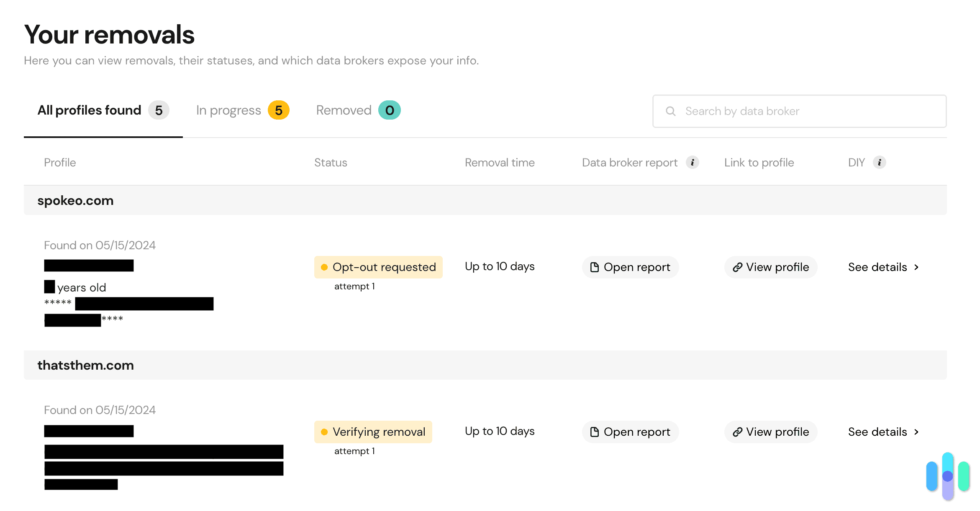This screenshot has height=511, width=980.
Task: Switch to the Removed tab
Action: coord(344,110)
